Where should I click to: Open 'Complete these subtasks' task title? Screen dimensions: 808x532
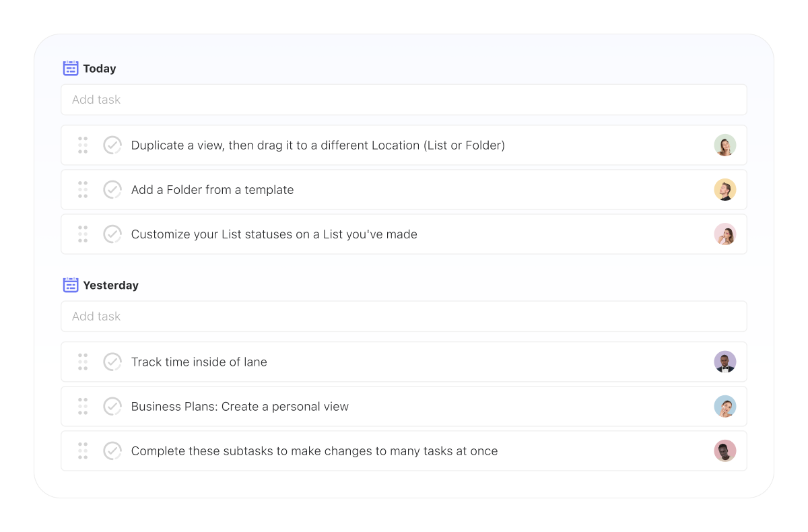click(314, 451)
